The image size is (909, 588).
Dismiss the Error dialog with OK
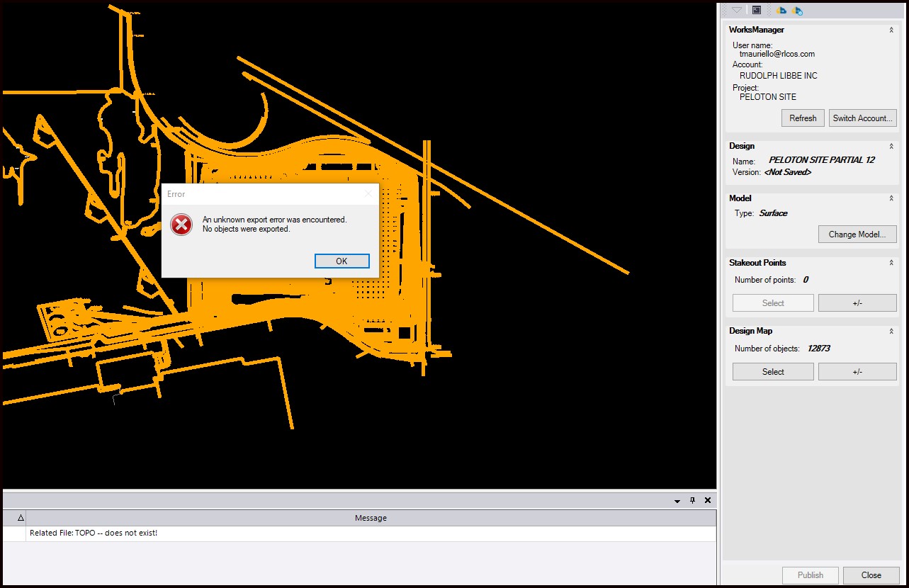341,261
